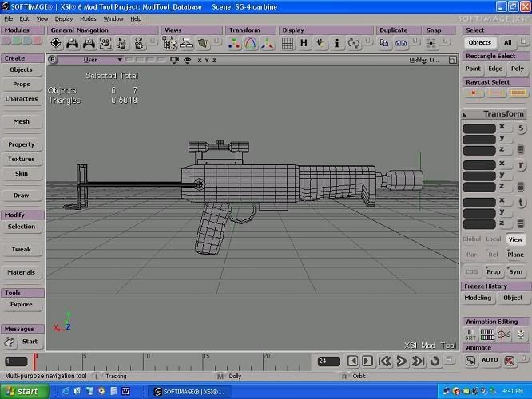
Task: Open the Window menu
Action: (113, 18)
